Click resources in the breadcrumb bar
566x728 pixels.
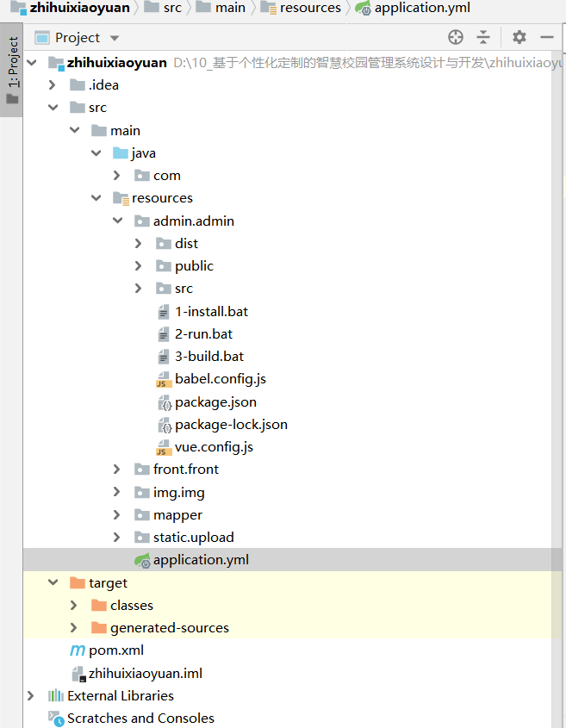[x=309, y=8]
